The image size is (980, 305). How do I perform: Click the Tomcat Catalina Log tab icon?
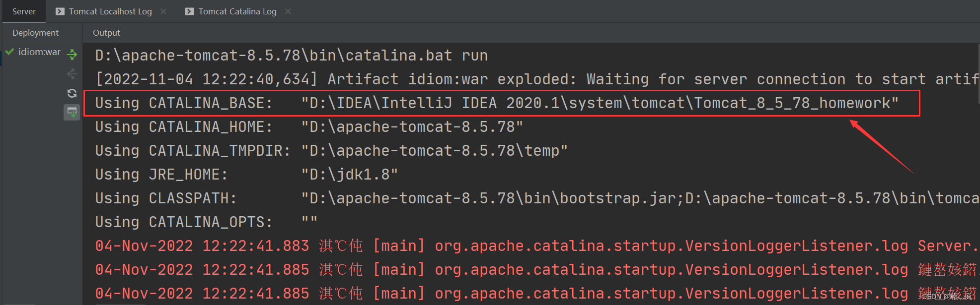[x=190, y=11]
